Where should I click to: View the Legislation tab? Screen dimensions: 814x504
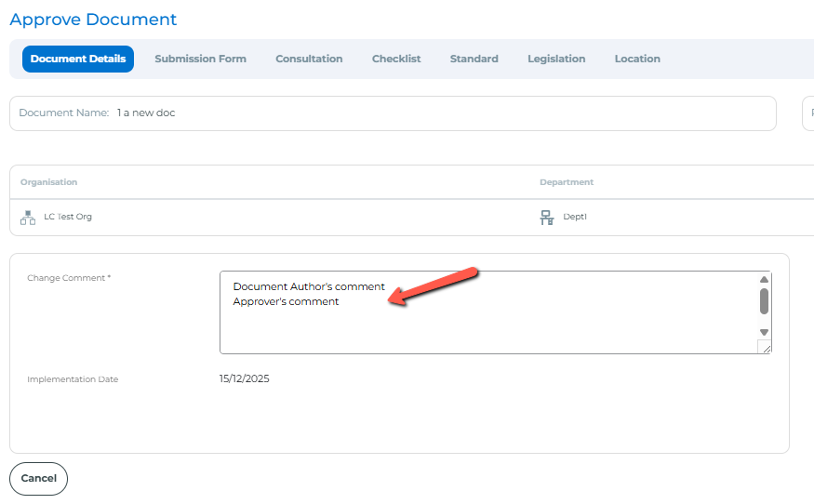tap(556, 59)
